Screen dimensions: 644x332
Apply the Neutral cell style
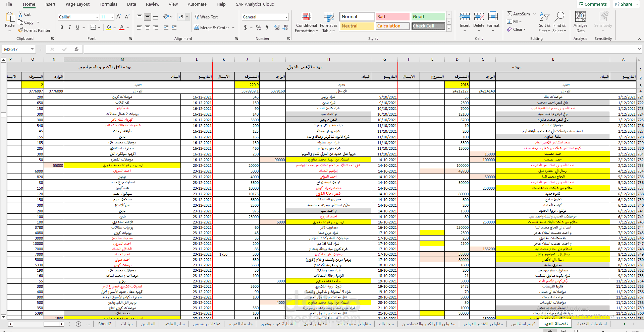(x=357, y=26)
